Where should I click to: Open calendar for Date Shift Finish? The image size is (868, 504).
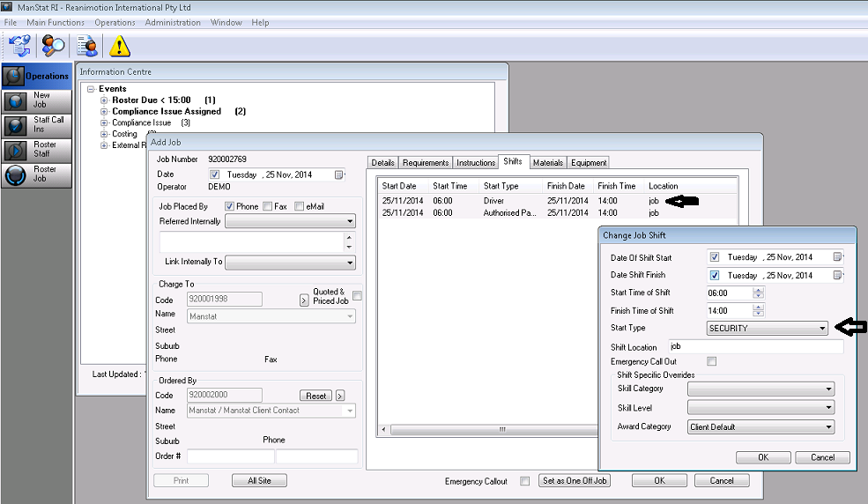(837, 276)
